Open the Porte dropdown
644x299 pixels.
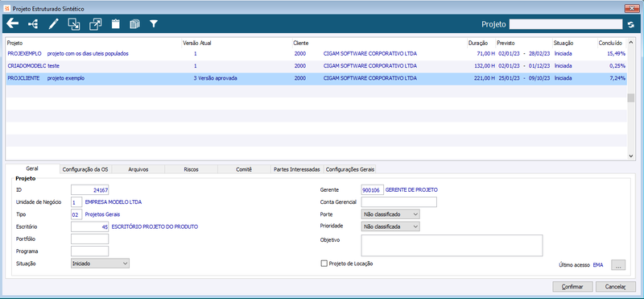390,214
